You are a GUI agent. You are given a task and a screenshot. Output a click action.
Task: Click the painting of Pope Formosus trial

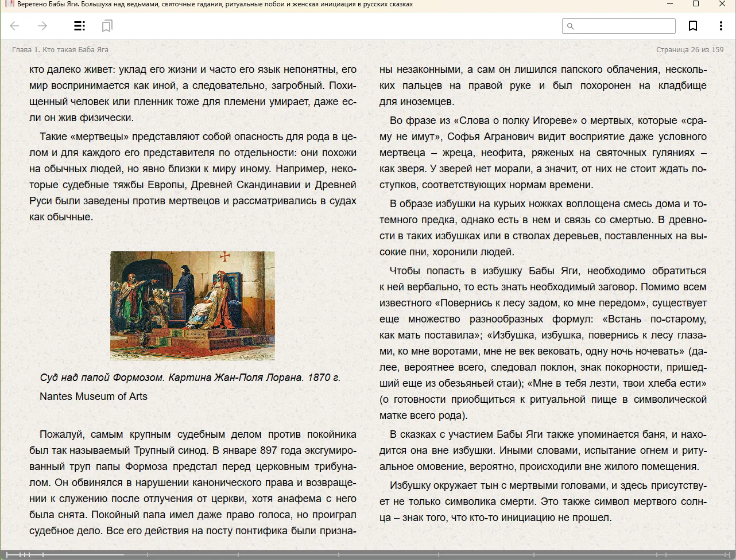click(x=192, y=305)
